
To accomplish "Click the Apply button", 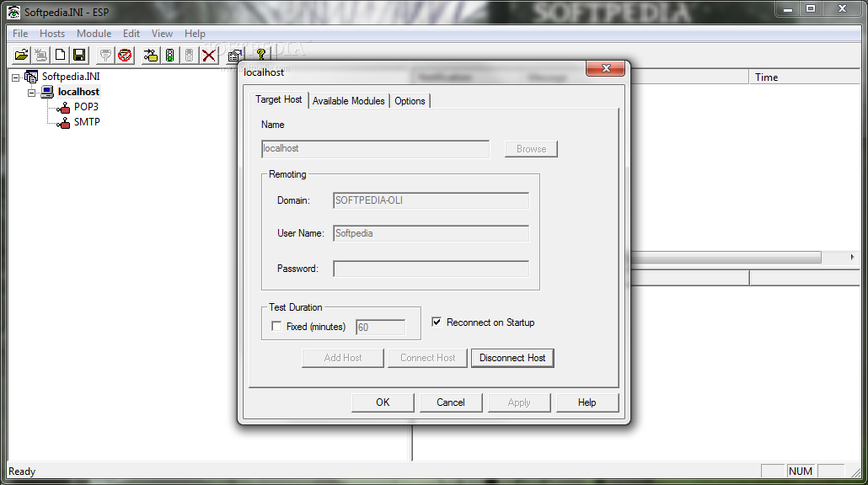I will coord(519,402).
